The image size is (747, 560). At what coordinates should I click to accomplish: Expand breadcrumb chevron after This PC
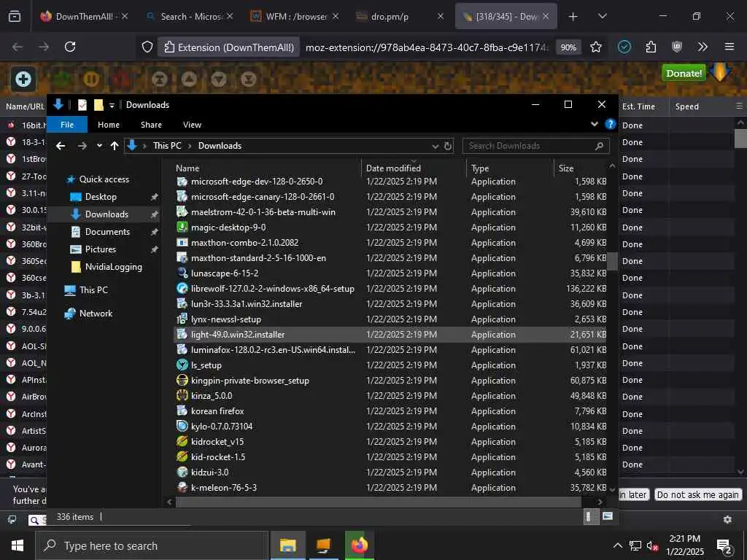click(190, 146)
